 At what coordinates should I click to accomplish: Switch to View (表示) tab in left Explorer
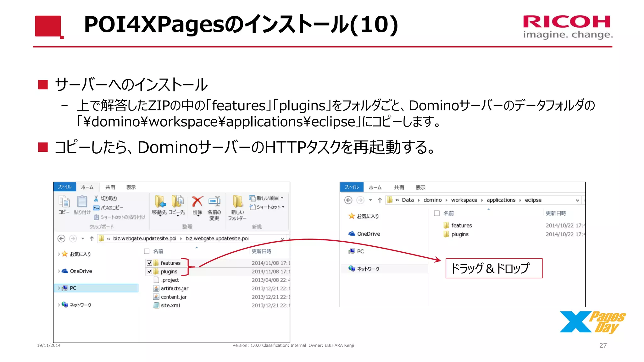point(131,187)
